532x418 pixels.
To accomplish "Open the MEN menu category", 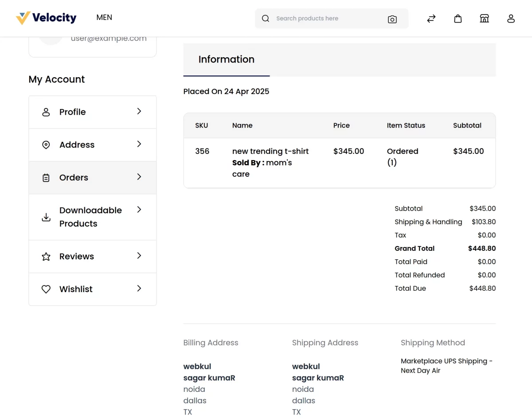I will (104, 17).
